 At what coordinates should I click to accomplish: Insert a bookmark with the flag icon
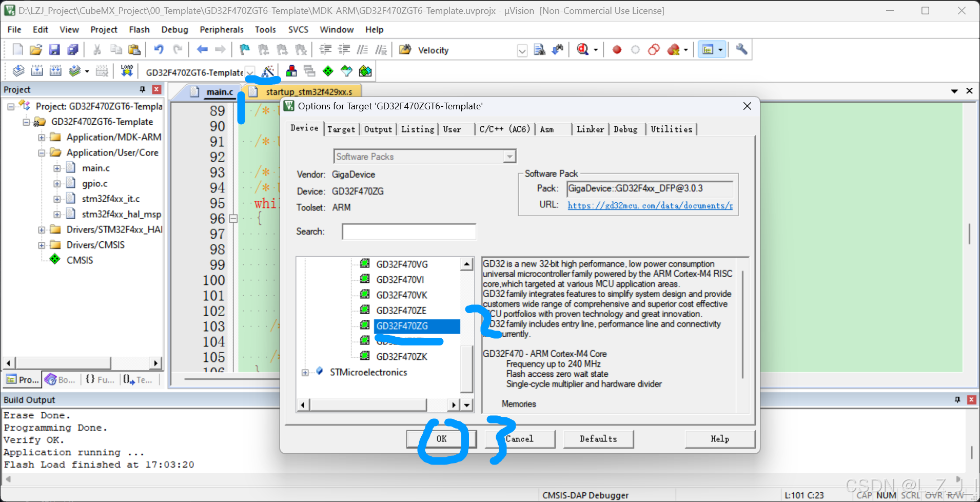pos(245,50)
